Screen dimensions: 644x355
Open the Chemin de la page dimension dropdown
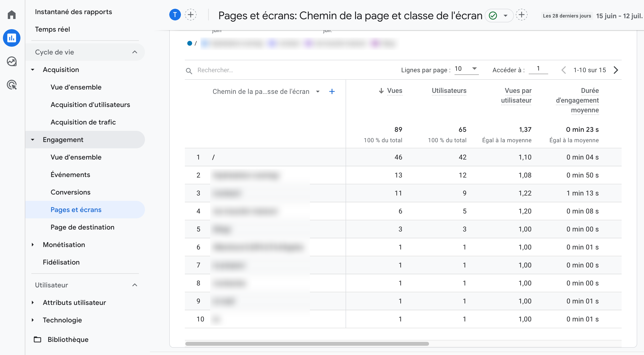tap(317, 91)
